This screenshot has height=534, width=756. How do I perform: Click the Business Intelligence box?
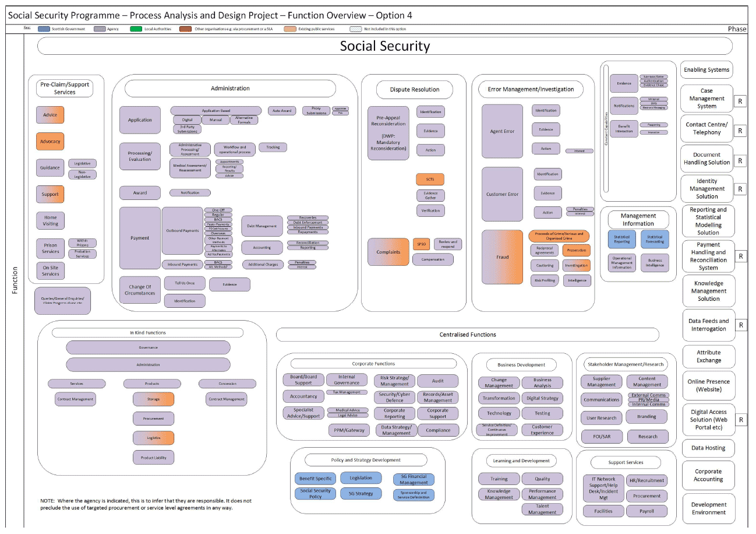655,263
